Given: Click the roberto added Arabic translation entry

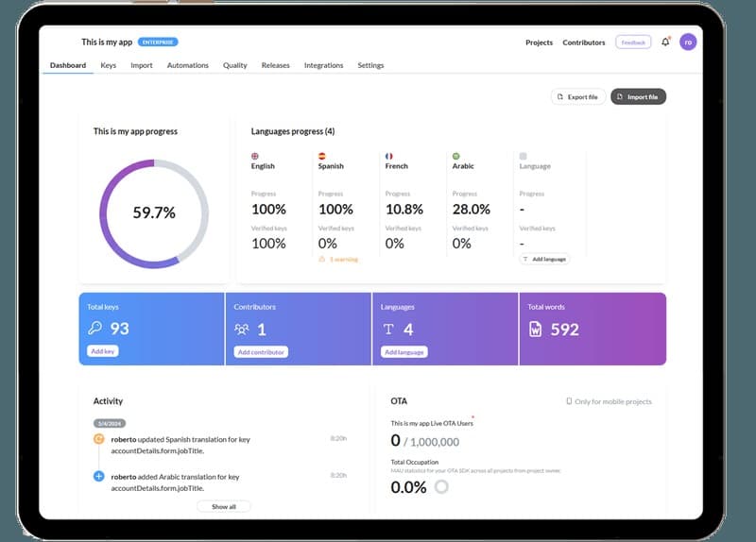Looking at the screenshot, I should (175, 483).
